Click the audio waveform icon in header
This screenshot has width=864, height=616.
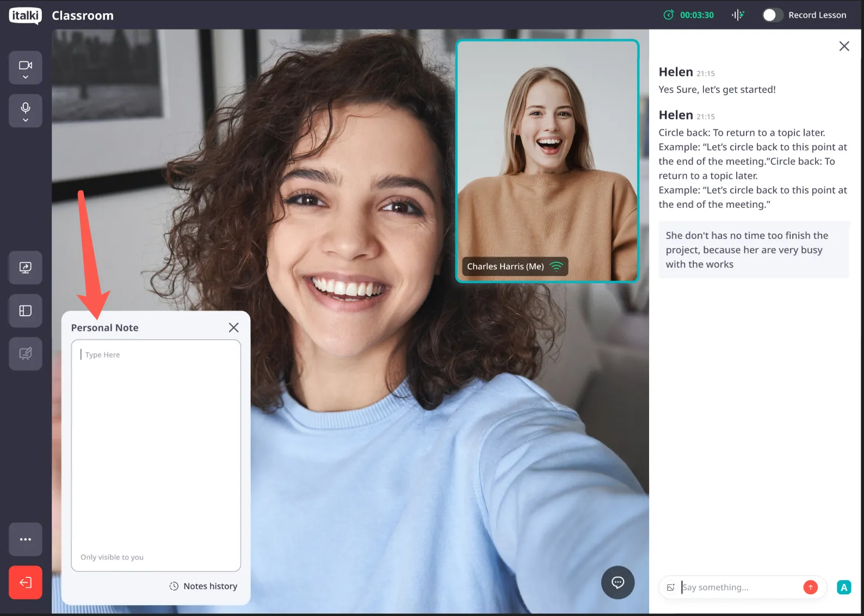(738, 15)
